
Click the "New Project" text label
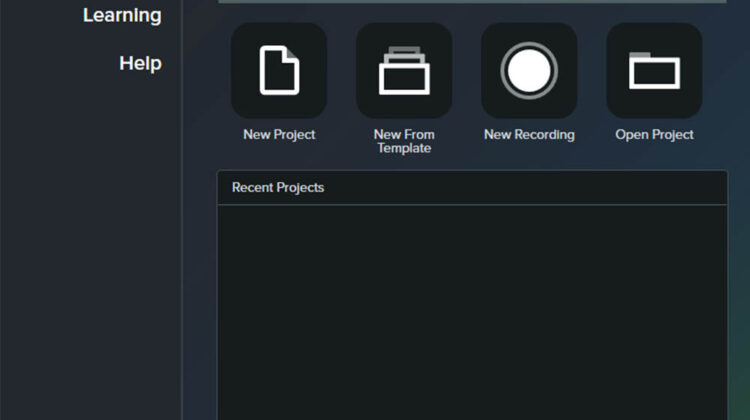[x=279, y=135]
